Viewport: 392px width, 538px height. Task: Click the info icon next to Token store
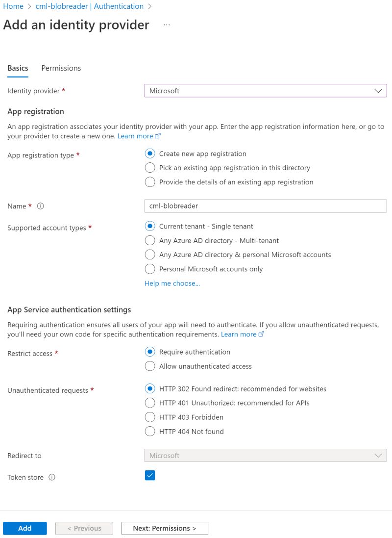[52, 477]
